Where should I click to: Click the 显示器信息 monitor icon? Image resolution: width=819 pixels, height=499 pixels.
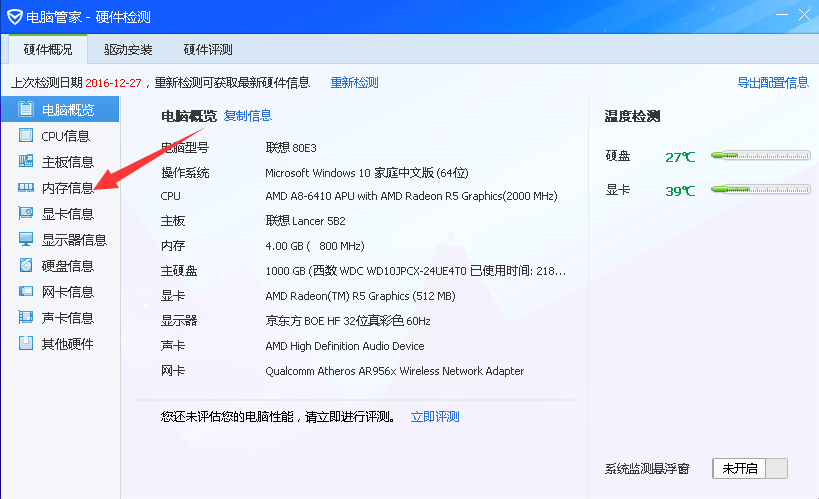[x=26, y=239]
